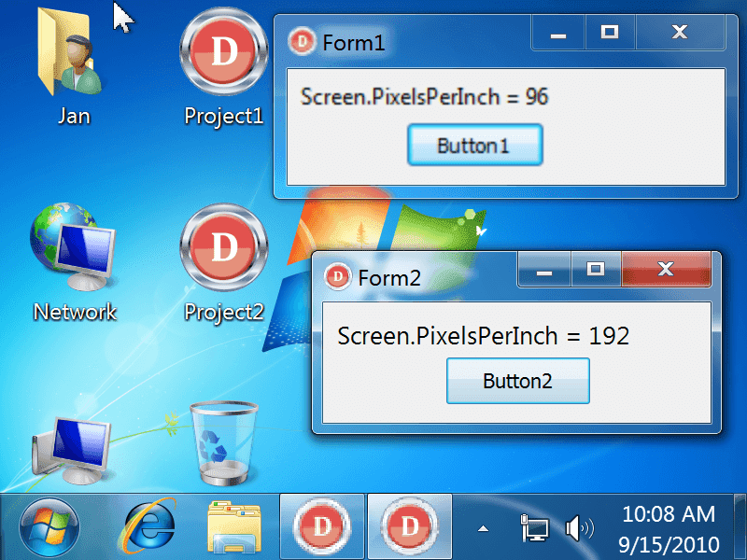The image size is (747, 560).
Task: Select the first Delphi app on the taskbar
Action: 321,525
